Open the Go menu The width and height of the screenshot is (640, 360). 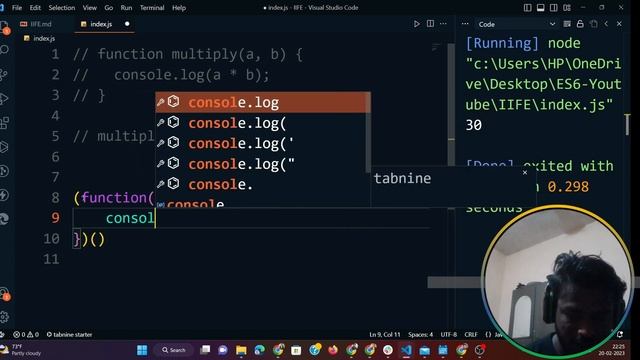coord(109,8)
